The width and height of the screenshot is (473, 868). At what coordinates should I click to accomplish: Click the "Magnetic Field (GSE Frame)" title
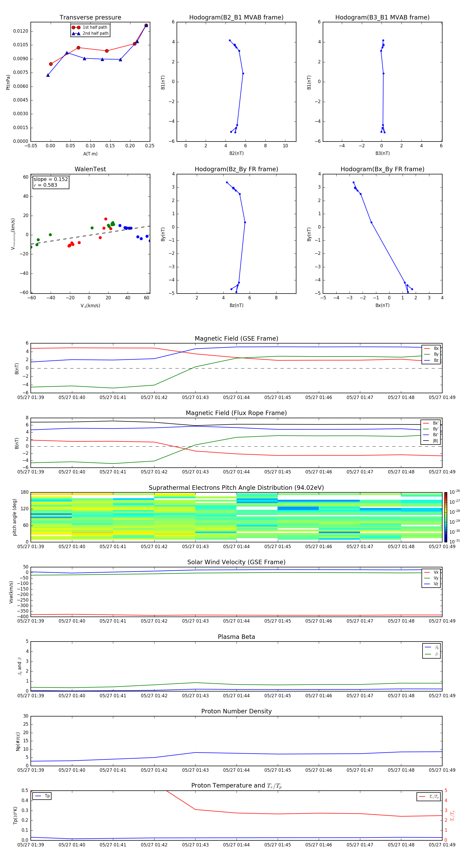pos(236,339)
